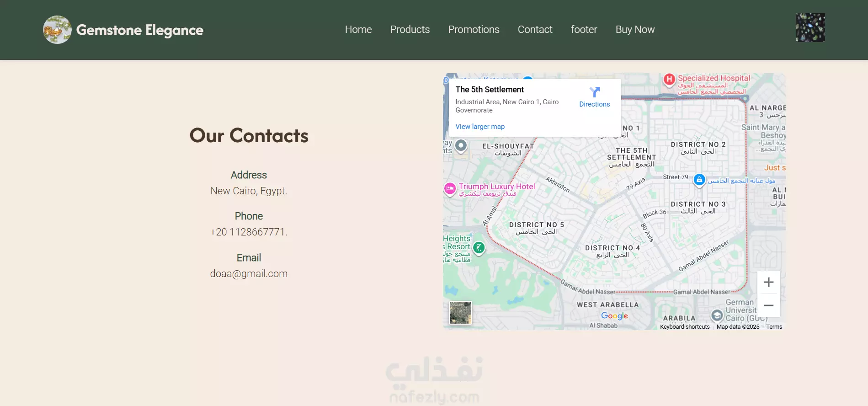Select the Contact nav link
The image size is (868, 406).
coord(535,30)
